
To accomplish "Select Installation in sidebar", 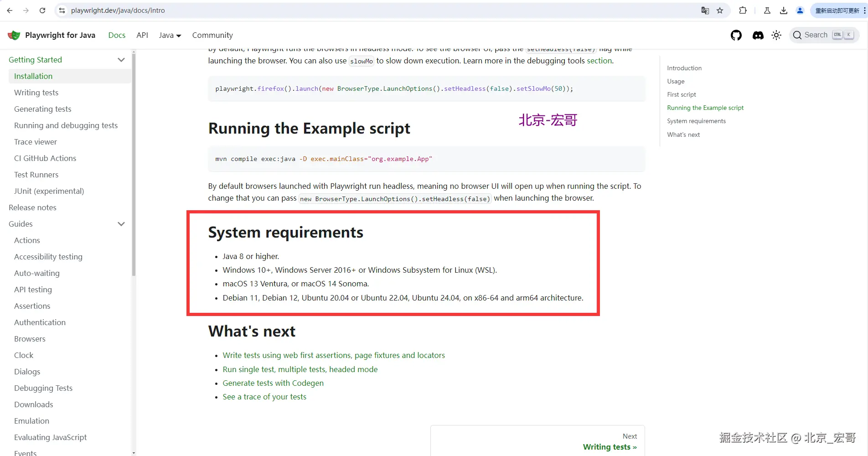I will tap(70, 76).
